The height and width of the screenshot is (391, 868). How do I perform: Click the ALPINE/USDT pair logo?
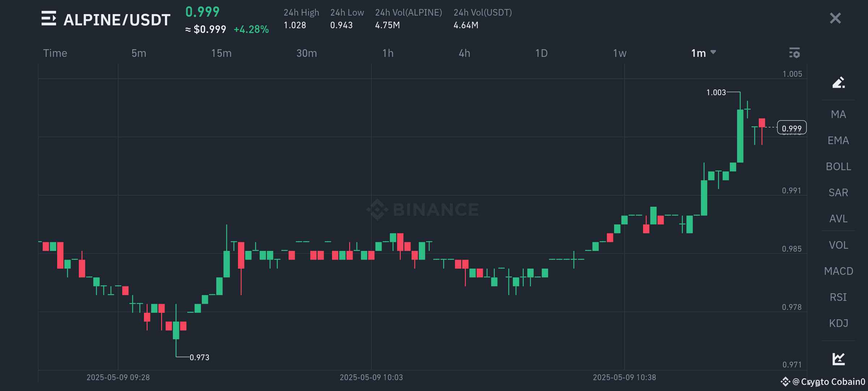tap(49, 19)
